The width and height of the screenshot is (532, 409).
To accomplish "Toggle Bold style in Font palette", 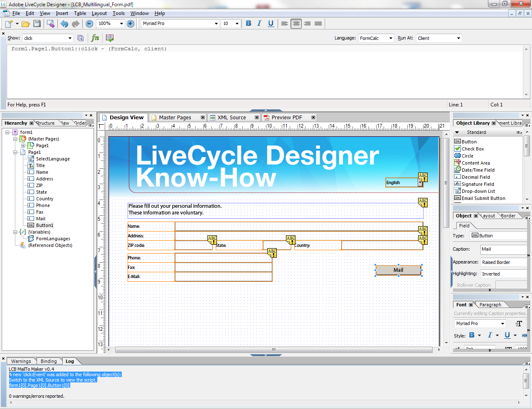I will coord(472,335).
